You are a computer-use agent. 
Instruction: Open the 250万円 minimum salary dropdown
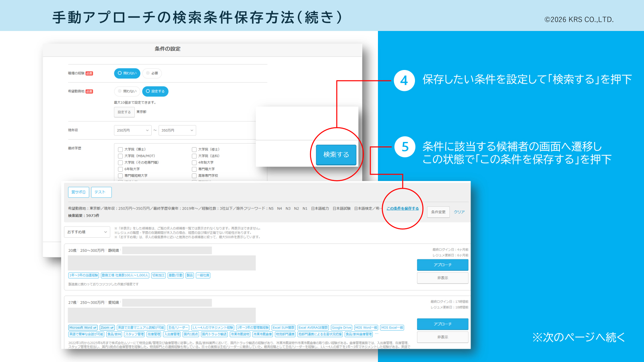[x=132, y=130]
